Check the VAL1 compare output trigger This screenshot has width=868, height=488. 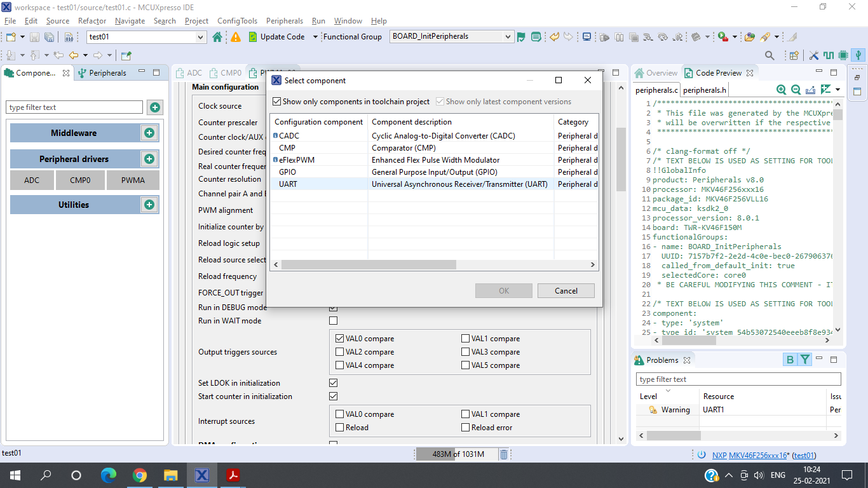coord(465,338)
